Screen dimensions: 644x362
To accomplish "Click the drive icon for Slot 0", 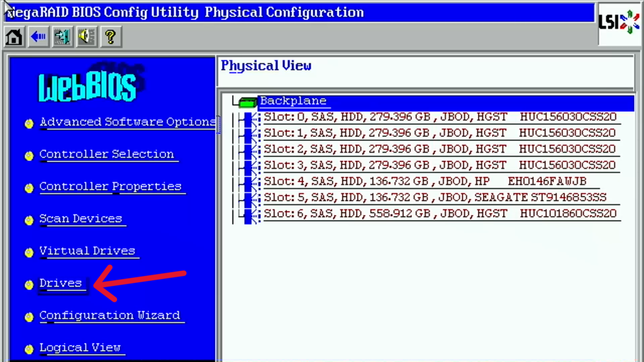I will [x=252, y=119].
